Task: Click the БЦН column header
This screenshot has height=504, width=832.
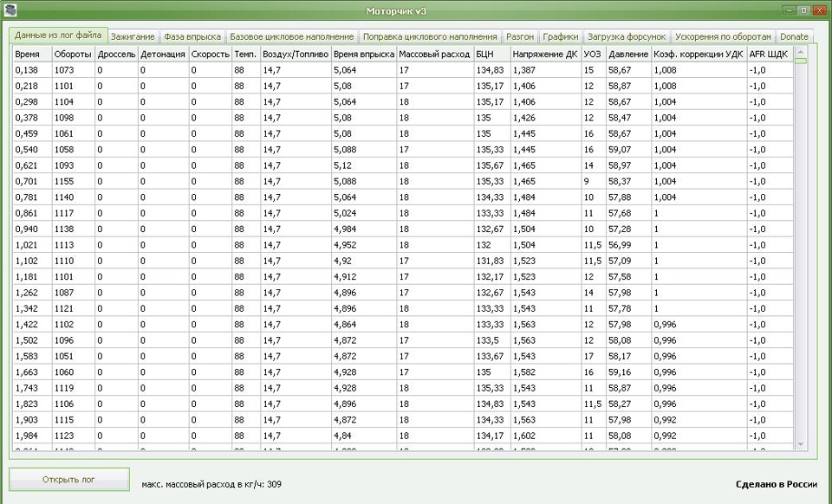Action: [x=492, y=54]
